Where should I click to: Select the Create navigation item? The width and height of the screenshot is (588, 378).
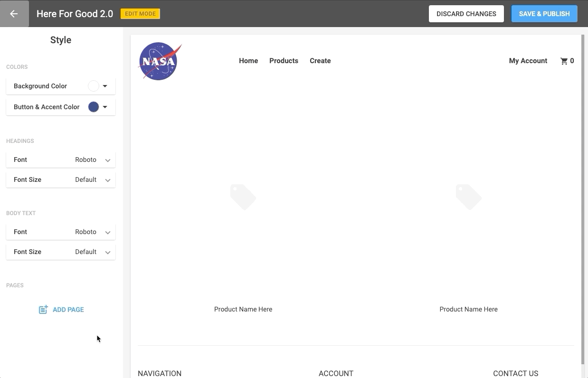[x=320, y=61]
